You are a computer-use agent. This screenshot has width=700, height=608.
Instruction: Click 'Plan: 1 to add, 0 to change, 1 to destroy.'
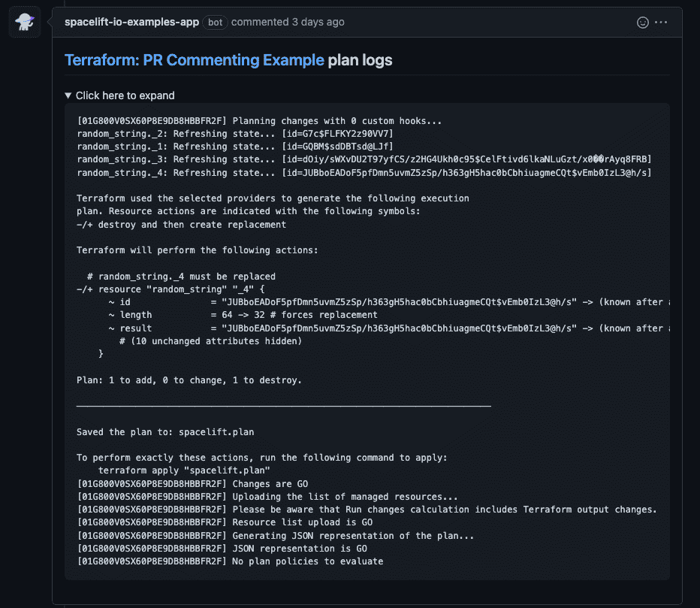[189, 380]
